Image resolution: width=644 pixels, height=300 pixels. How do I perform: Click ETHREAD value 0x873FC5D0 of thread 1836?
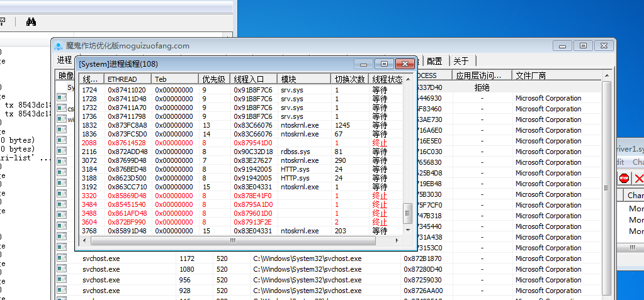pyautogui.click(x=127, y=134)
